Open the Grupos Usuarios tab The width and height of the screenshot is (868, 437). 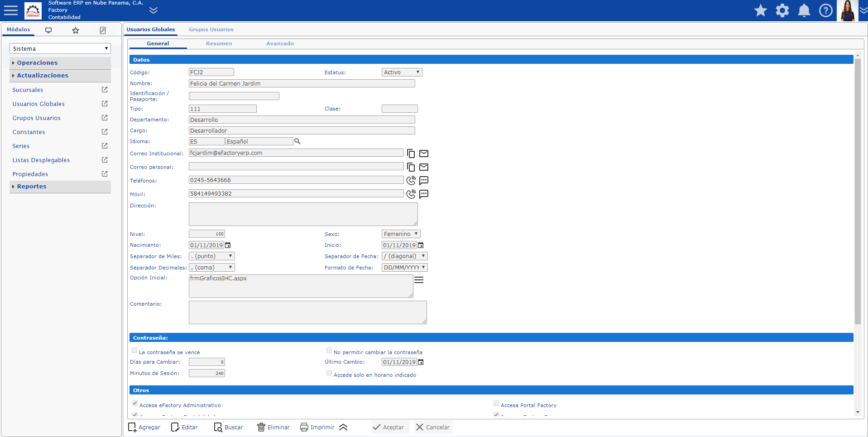(x=211, y=29)
